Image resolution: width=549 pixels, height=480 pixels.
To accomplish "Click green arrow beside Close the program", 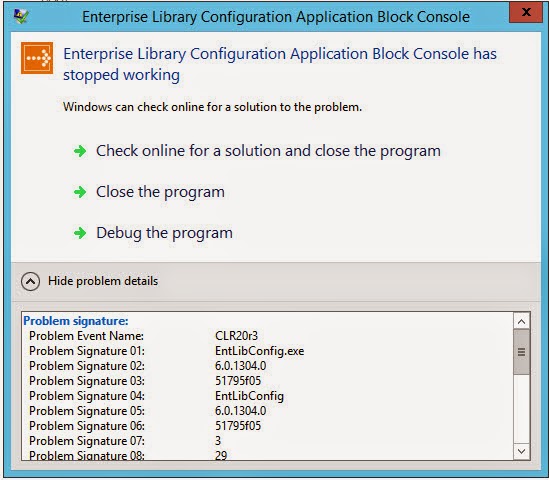I will (80, 192).
